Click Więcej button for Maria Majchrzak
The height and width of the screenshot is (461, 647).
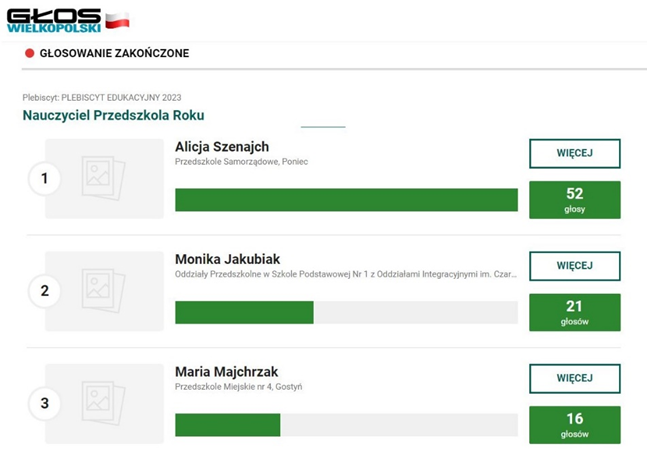point(574,378)
